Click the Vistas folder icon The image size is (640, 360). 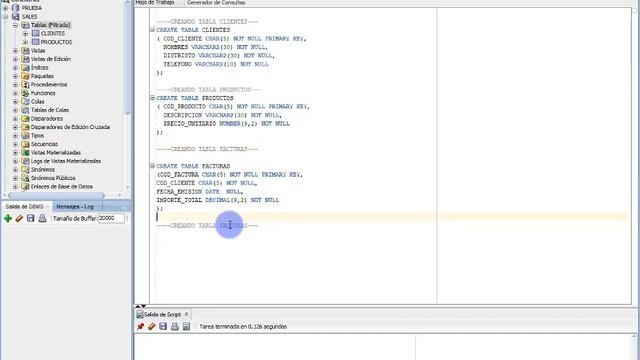point(25,51)
